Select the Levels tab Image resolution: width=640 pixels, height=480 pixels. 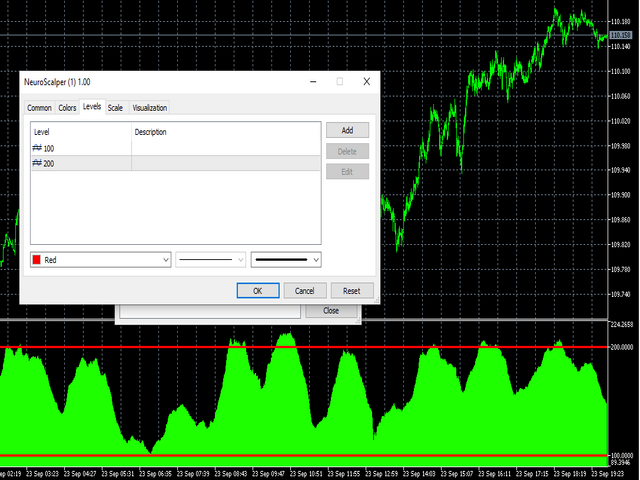92,107
